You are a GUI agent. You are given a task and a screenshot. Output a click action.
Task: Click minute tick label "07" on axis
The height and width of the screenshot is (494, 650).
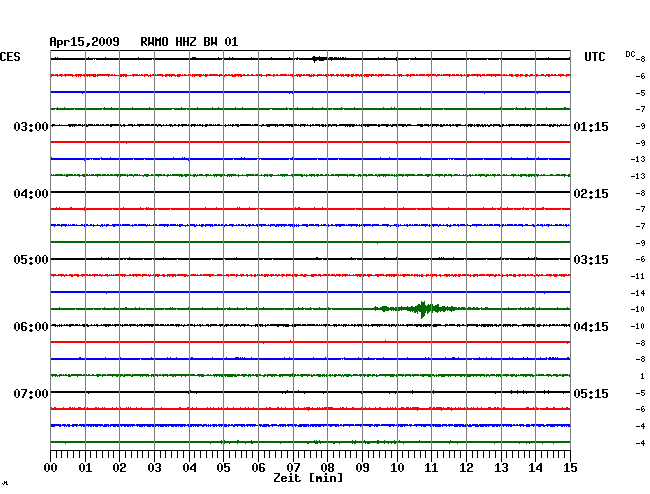pyautogui.click(x=293, y=468)
